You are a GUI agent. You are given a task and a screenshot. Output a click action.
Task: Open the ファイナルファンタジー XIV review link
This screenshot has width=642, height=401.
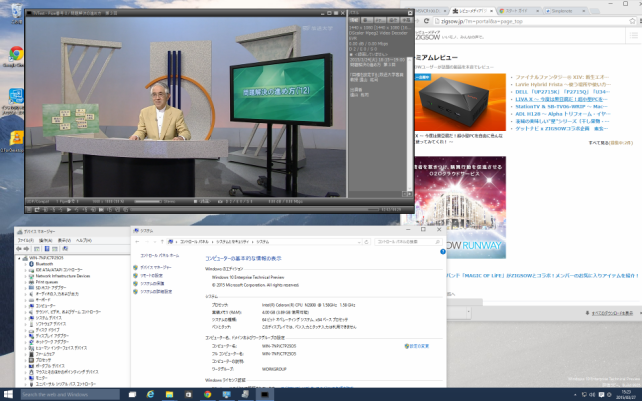pyautogui.click(x=562, y=77)
